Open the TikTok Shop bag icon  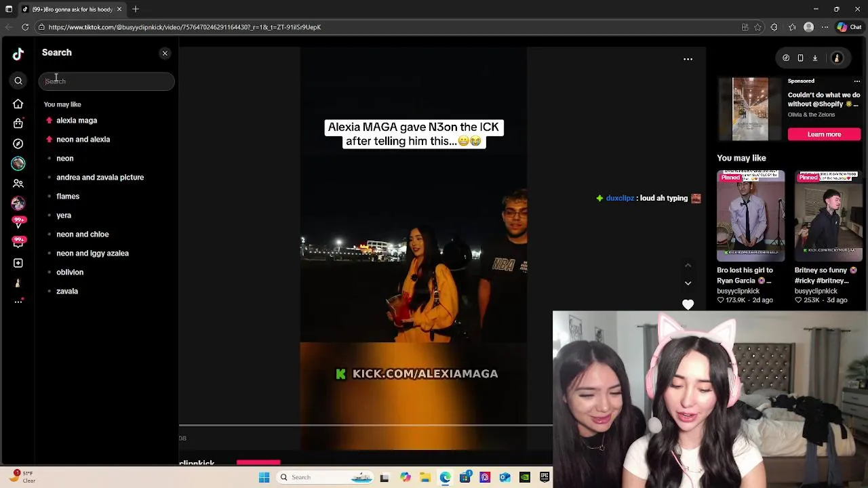coord(18,123)
